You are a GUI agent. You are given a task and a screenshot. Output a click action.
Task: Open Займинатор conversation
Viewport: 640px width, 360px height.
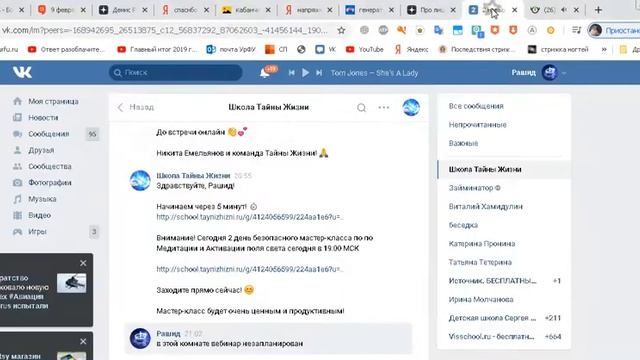[504, 188]
